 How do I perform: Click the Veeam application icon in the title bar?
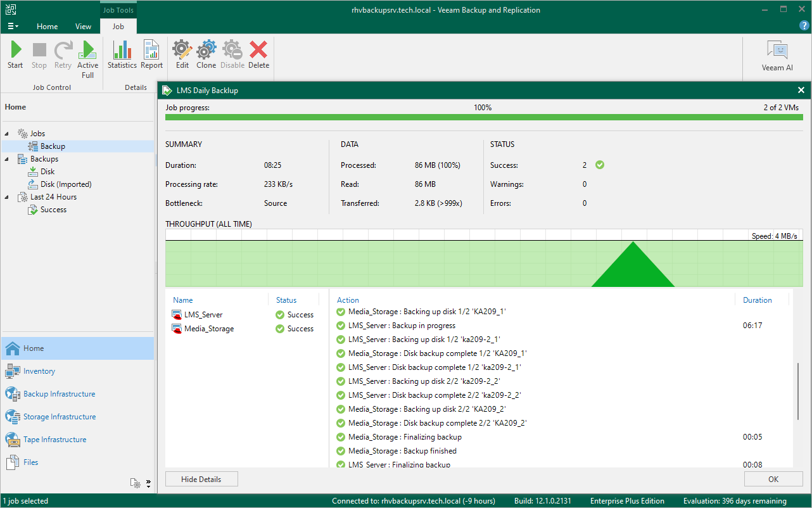coord(11,9)
